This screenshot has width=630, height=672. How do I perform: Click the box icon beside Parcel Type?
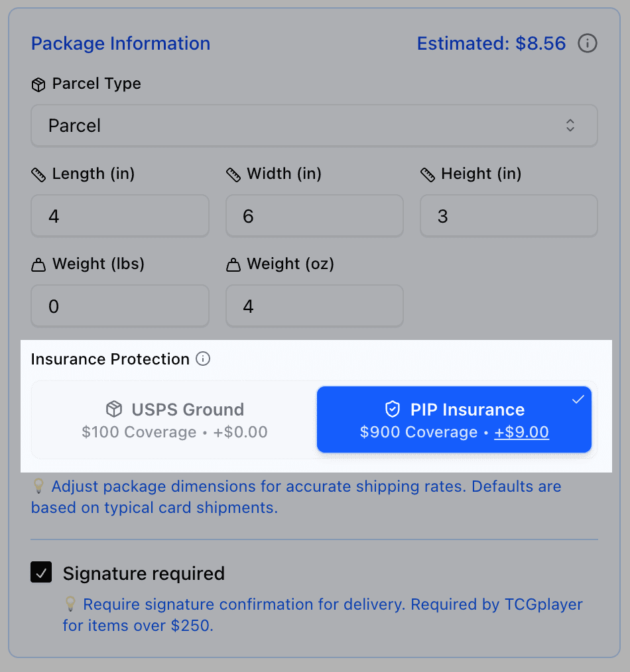[38, 84]
